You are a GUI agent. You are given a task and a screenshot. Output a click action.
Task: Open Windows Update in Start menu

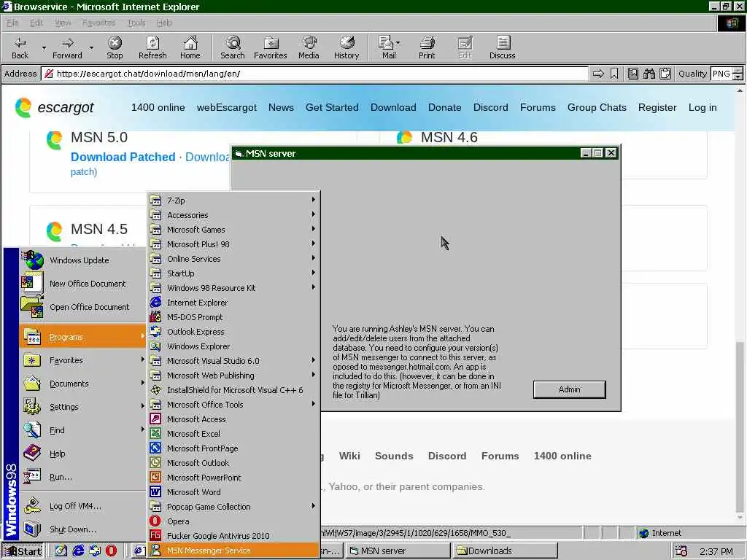click(x=83, y=260)
